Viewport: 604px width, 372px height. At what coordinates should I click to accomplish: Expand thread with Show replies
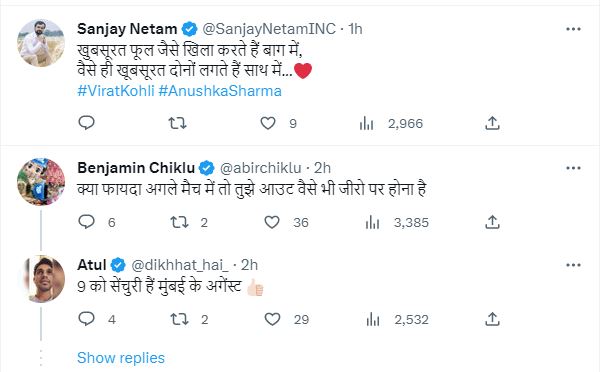(x=121, y=358)
